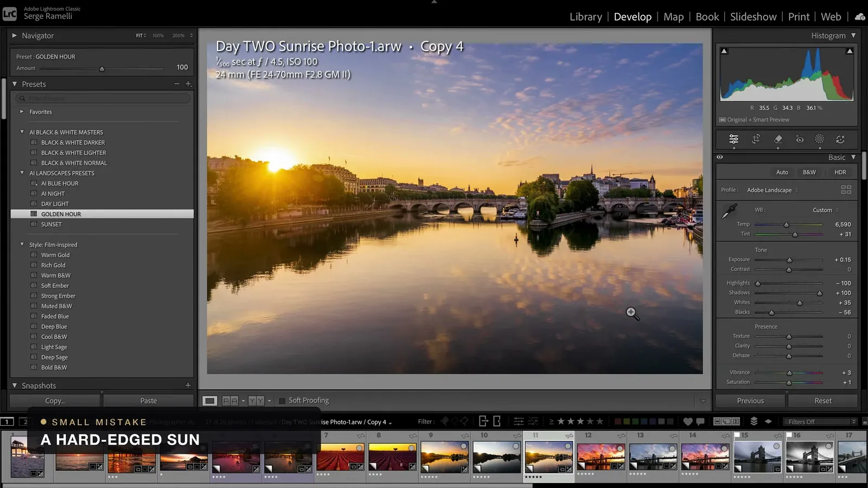Screen dimensions: 868x488
Task: Click the bracket-box icon left of the filter sliders
Action: (x=496, y=421)
